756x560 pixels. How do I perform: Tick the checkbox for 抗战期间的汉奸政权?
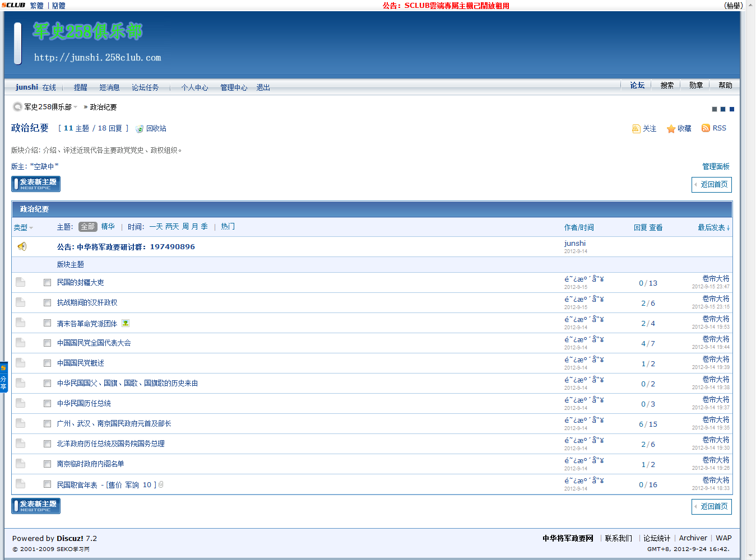(48, 303)
